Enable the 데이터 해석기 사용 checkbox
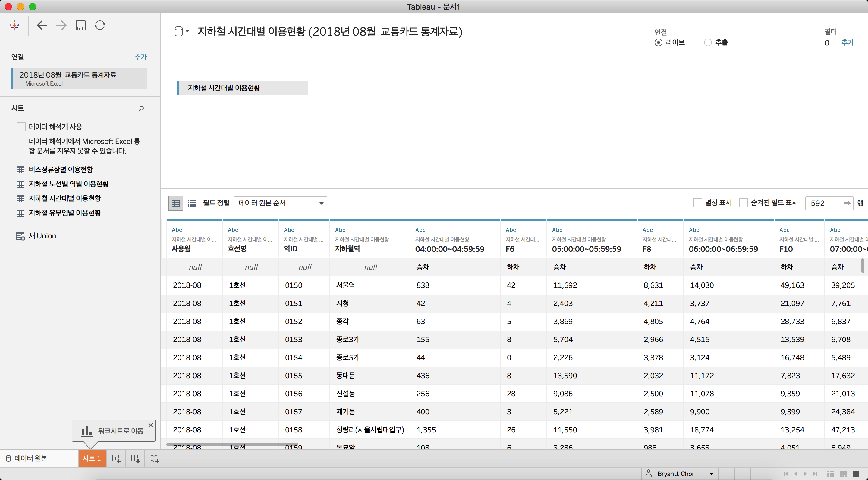This screenshot has width=868, height=480. pyautogui.click(x=21, y=127)
